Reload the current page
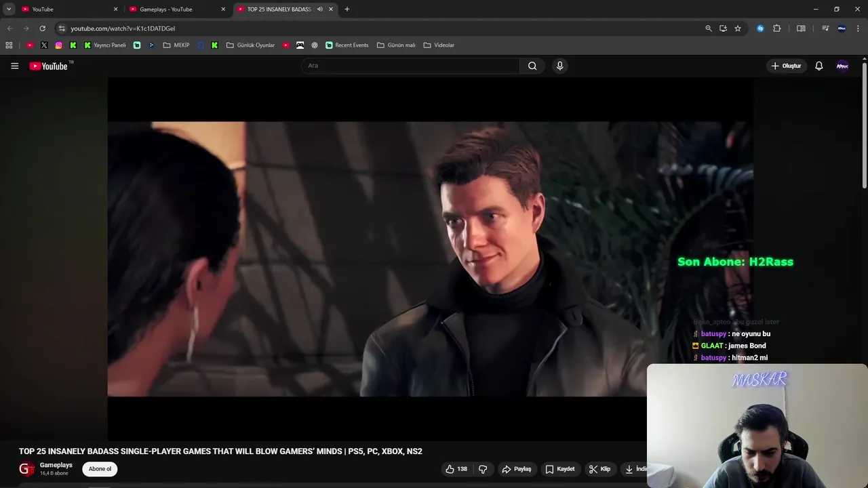Image resolution: width=868 pixels, height=488 pixels. (42, 28)
